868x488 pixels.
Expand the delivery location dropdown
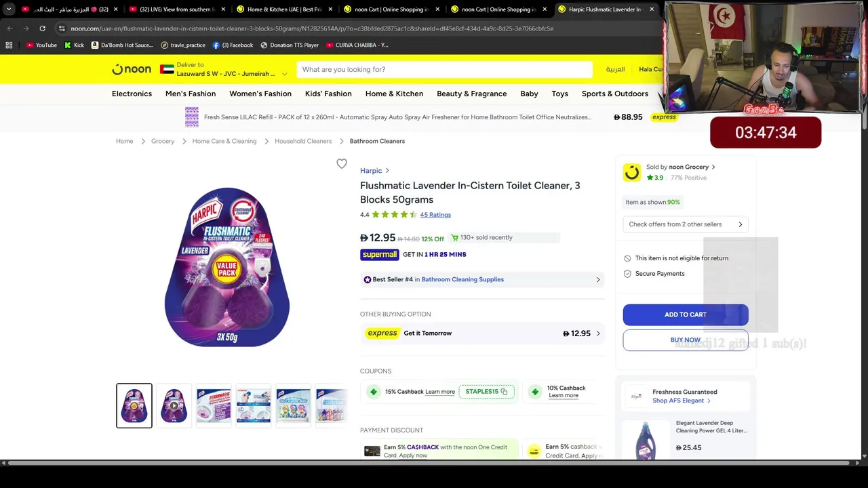[284, 74]
